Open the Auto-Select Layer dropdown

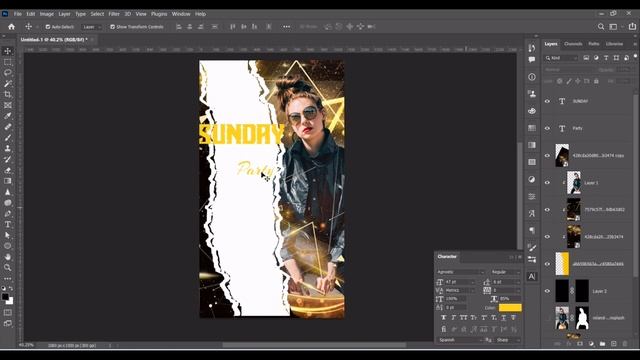click(91, 27)
